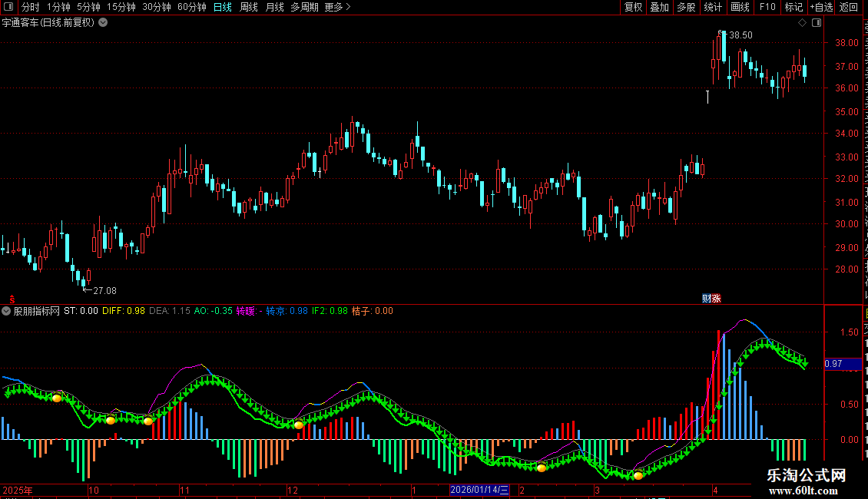Click the 27.08 low price label
The width and height of the screenshot is (868, 499).
(104, 290)
